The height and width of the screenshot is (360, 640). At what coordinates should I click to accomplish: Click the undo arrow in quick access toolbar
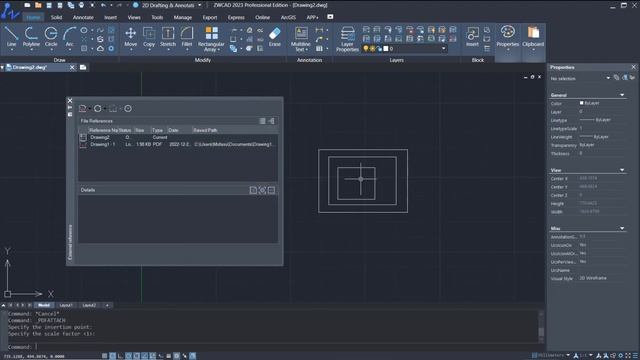coord(103,5)
